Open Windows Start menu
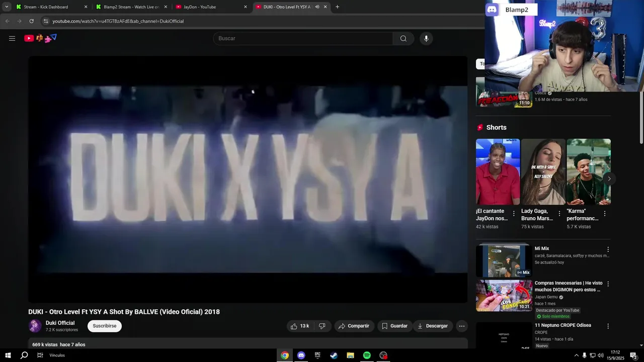The height and width of the screenshot is (362, 644). coord(8,355)
